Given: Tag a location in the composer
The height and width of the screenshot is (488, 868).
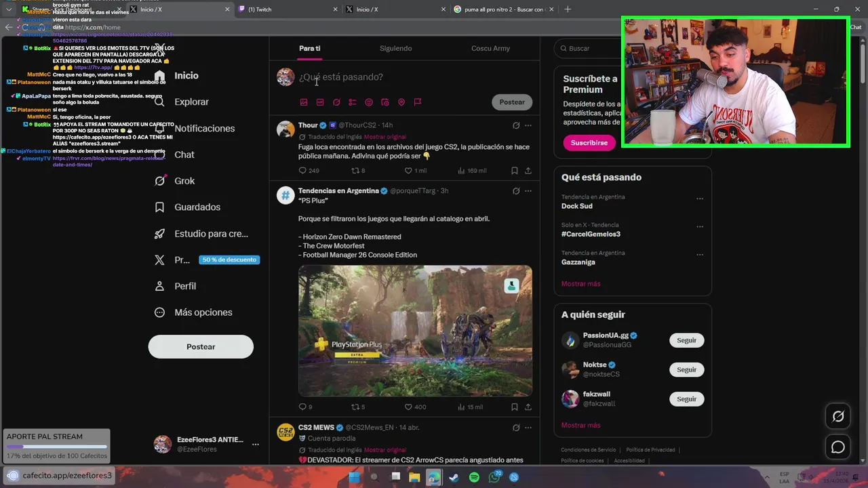Looking at the screenshot, I should click(401, 102).
